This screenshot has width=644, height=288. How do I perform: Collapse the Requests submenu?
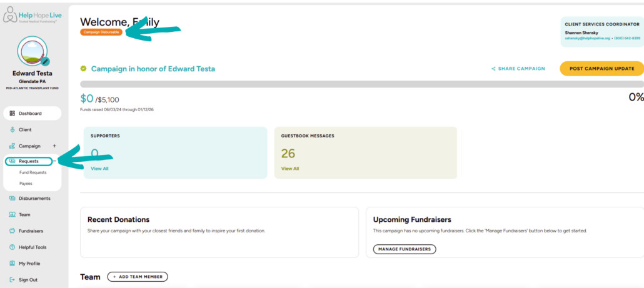point(56,161)
